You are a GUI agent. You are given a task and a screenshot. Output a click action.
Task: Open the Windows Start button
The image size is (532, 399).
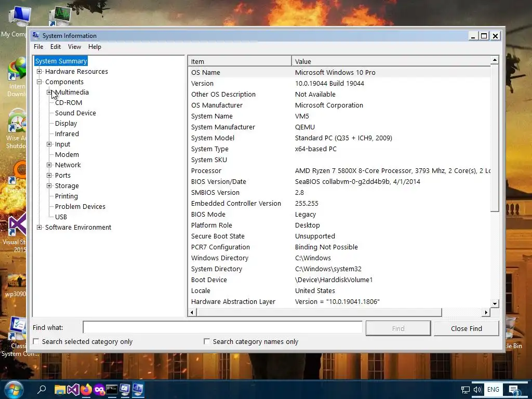click(x=14, y=390)
